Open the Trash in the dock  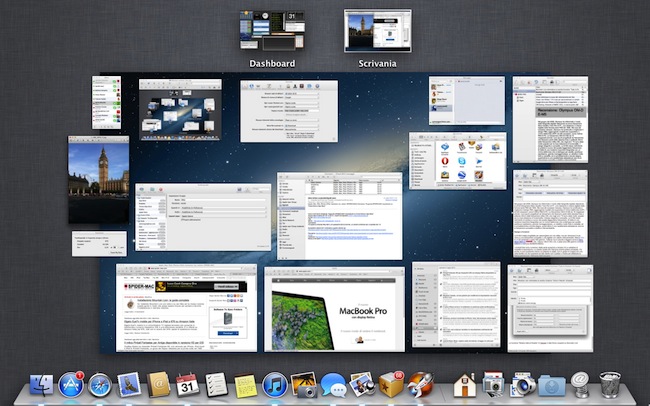pyautogui.click(x=610, y=385)
